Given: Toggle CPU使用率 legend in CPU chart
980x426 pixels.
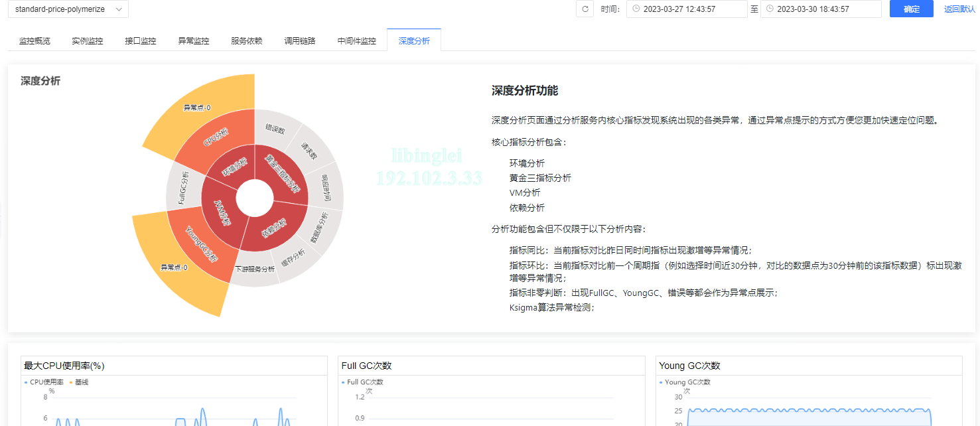Looking at the screenshot, I should click(44, 382).
